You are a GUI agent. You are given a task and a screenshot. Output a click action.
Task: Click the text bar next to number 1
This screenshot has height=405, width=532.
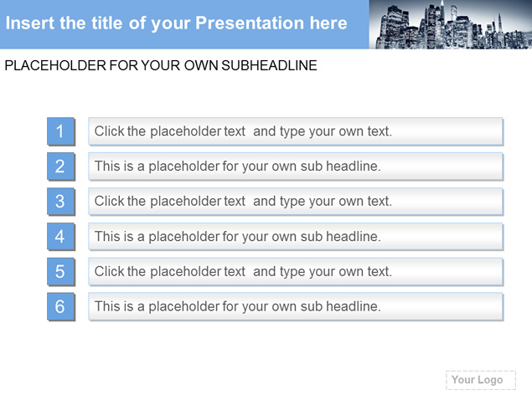point(296,131)
